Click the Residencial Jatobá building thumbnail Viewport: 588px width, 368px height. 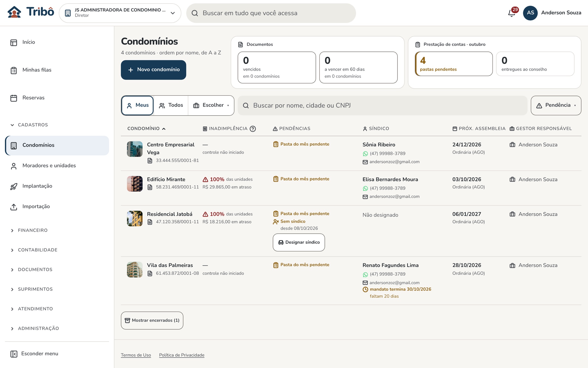pos(134,218)
